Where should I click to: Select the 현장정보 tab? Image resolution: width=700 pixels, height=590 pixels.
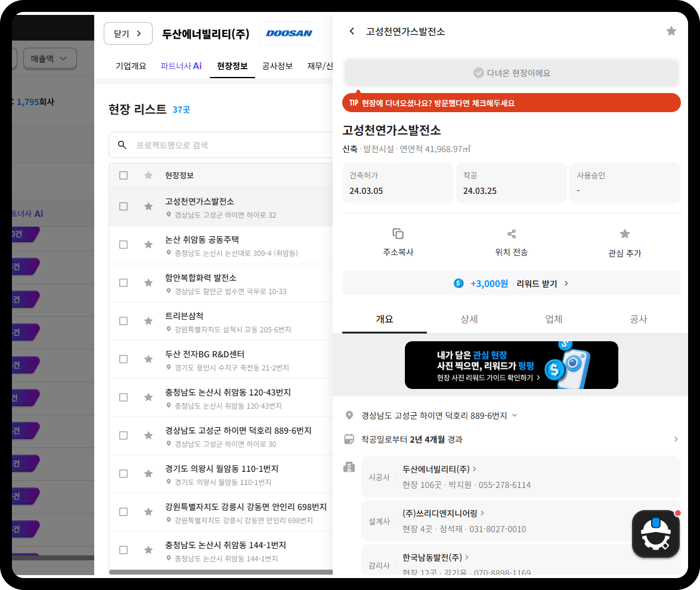click(x=232, y=66)
